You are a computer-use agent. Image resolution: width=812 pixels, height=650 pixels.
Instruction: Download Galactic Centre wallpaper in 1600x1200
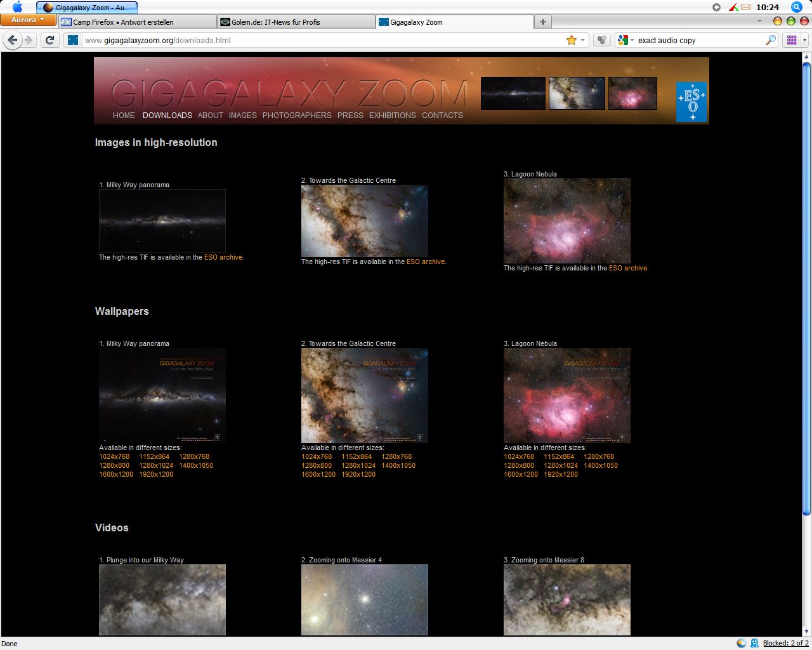click(318, 475)
